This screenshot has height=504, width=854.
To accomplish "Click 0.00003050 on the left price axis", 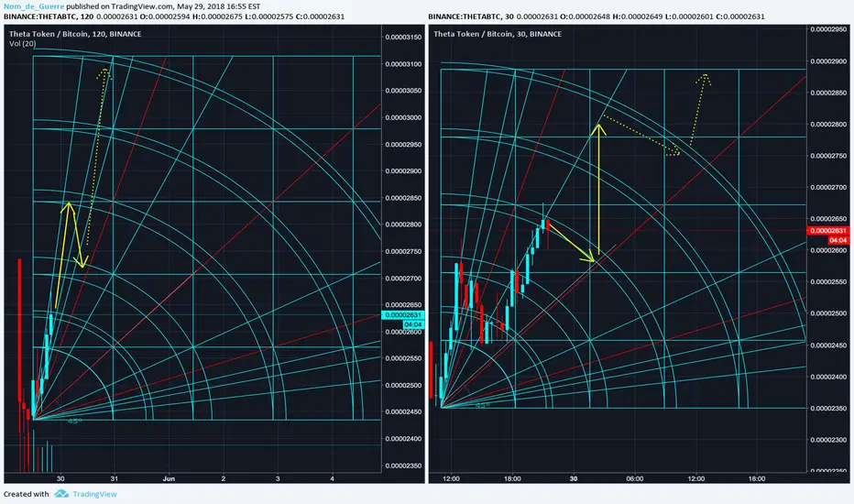I will click(403, 91).
